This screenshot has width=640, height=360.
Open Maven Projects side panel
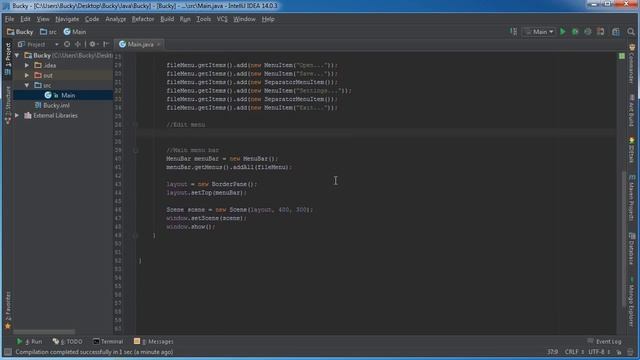point(631,197)
